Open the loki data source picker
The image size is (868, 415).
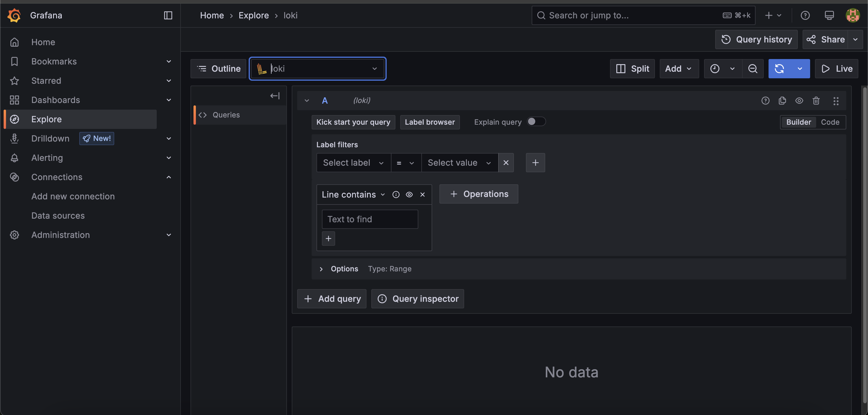(317, 69)
